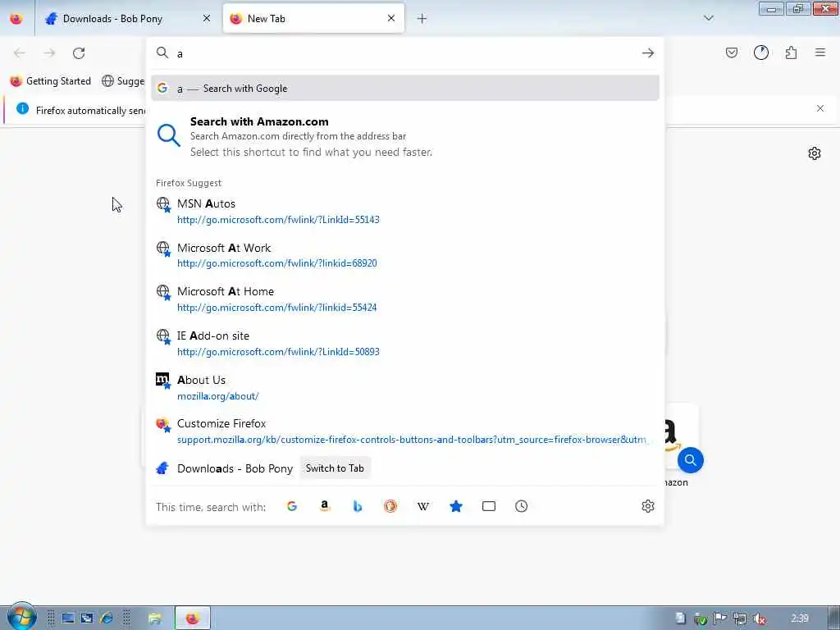Open About Us mozilla.org suggestion

(x=405, y=387)
